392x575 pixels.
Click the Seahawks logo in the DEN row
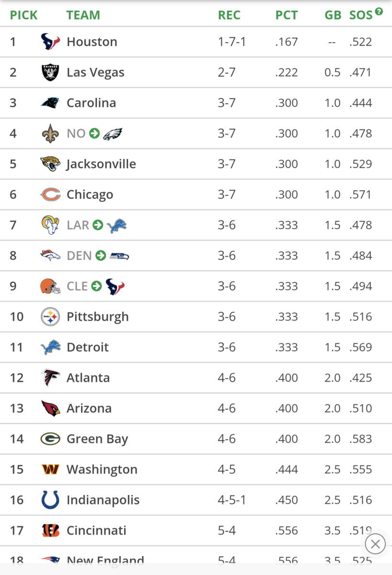pos(119,256)
